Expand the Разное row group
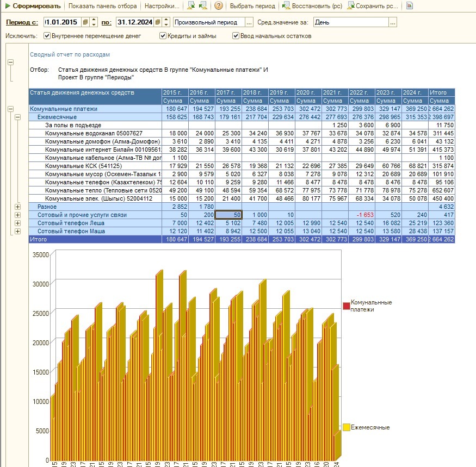The image size is (476, 467). (x=17, y=207)
